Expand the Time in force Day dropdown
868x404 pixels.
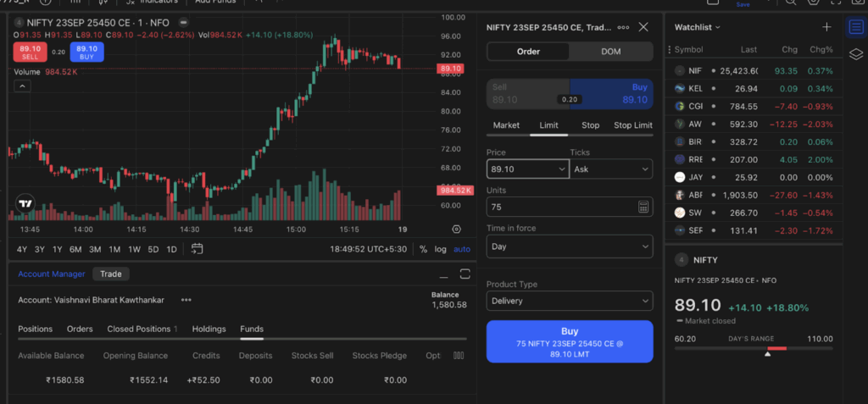coord(570,246)
